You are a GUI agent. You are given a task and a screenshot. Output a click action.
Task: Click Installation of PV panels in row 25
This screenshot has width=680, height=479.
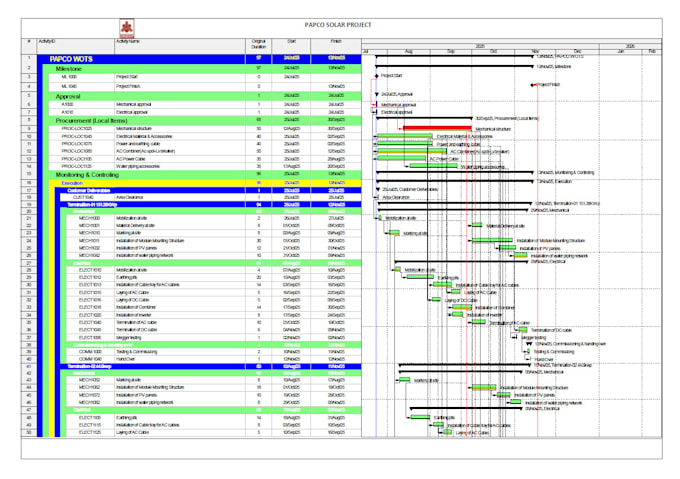[136, 248]
